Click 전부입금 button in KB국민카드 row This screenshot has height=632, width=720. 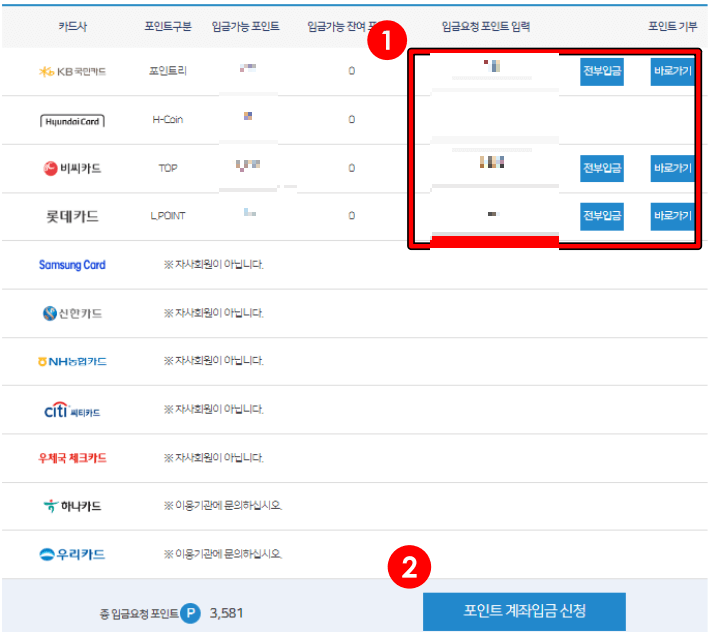pyautogui.click(x=602, y=71)
